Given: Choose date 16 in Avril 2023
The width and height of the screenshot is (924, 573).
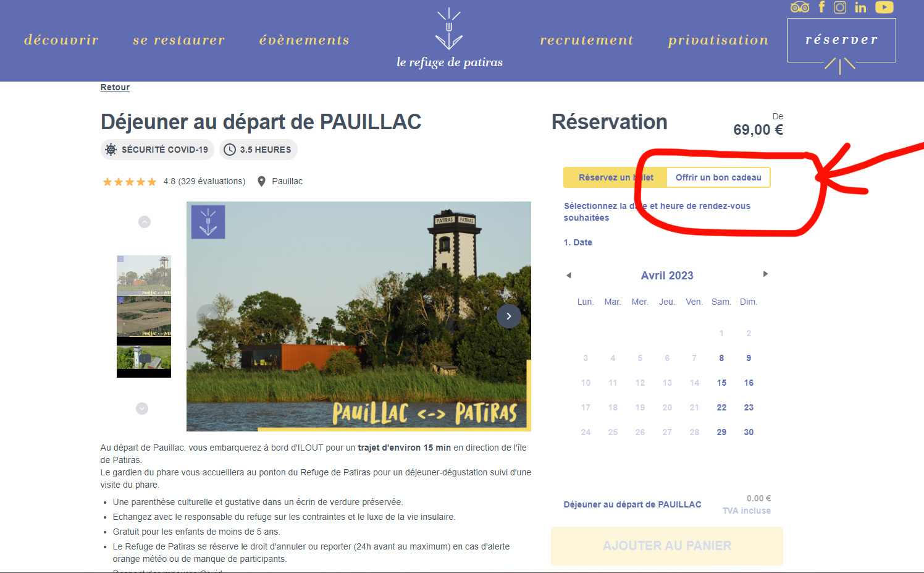Looking at the screenshot, I should [749, 383].
